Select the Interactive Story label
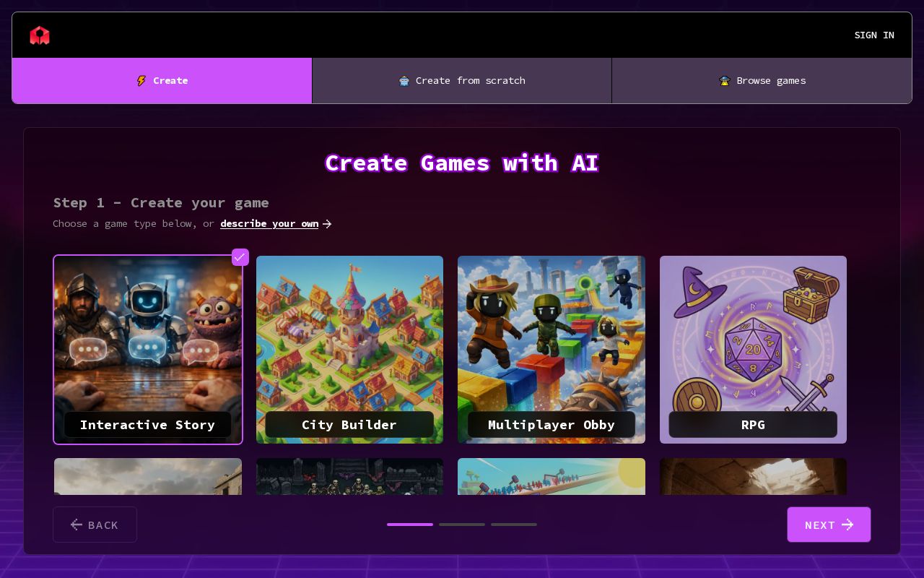Viewport: 924px width, 578px height. pos(147,425)
